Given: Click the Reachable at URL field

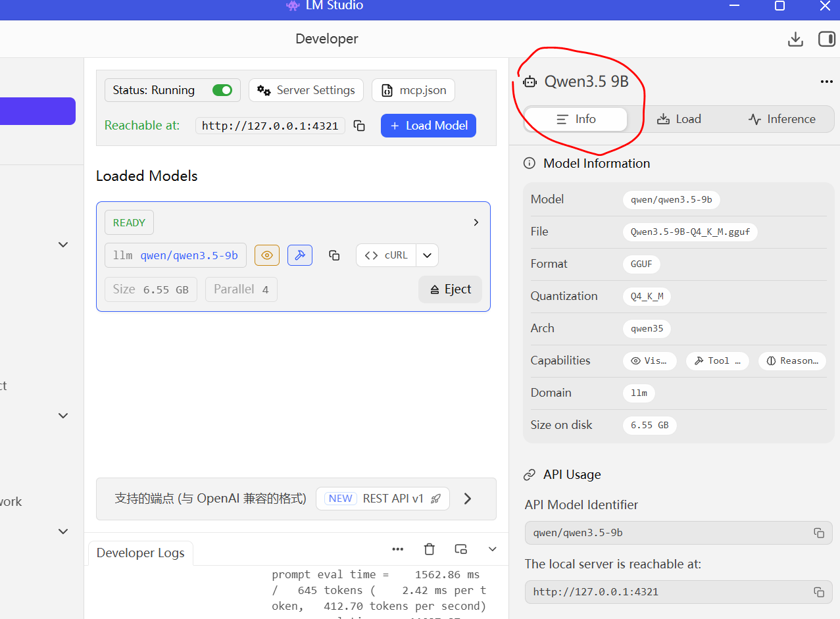Looking at the screenshot, I should pos(270,126).
